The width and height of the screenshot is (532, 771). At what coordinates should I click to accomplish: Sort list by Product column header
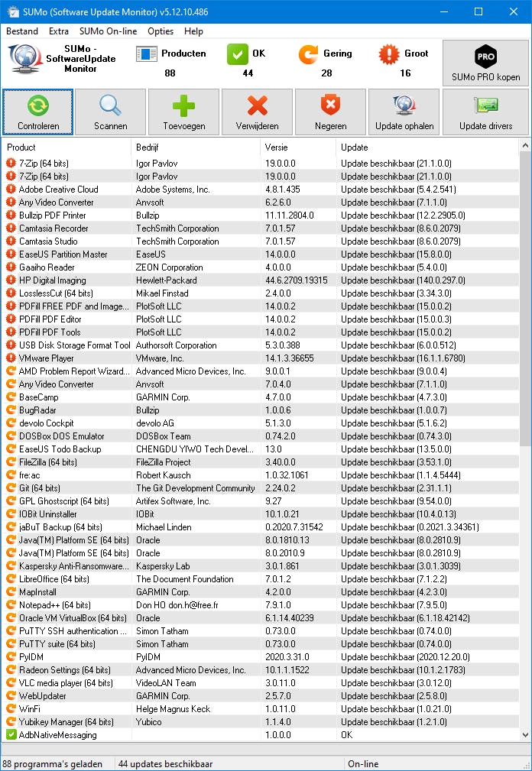pyautogui.click(x=66, y=147)
